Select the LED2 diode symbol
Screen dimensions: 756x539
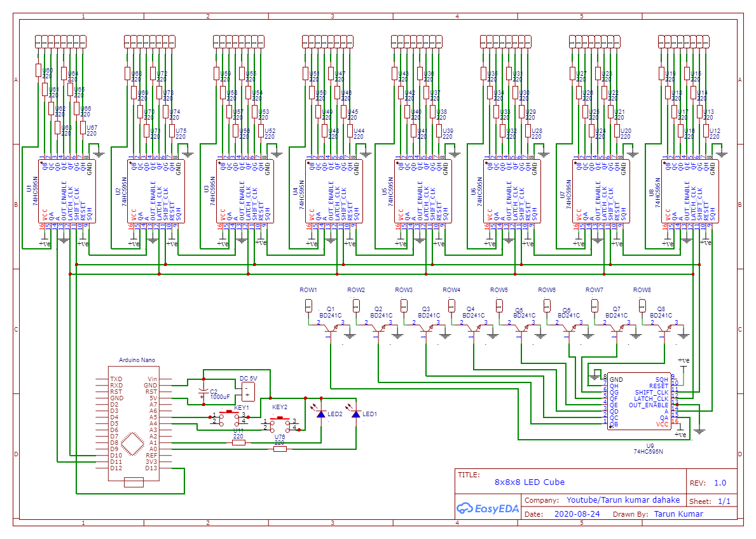point(320,414)
